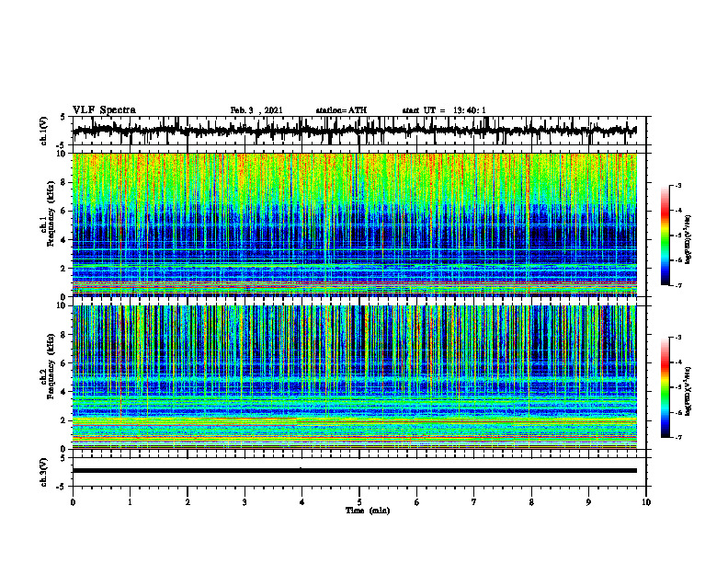The height and width of the screenshot is (563, 728).
Task: Click the ch.1 spectrogram plot area
Action: [x=355, y=224]
